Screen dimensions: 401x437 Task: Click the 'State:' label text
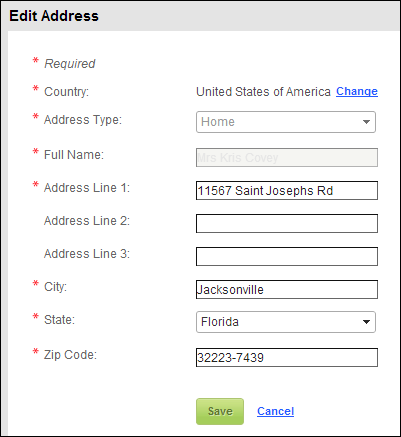click(60, 320)
